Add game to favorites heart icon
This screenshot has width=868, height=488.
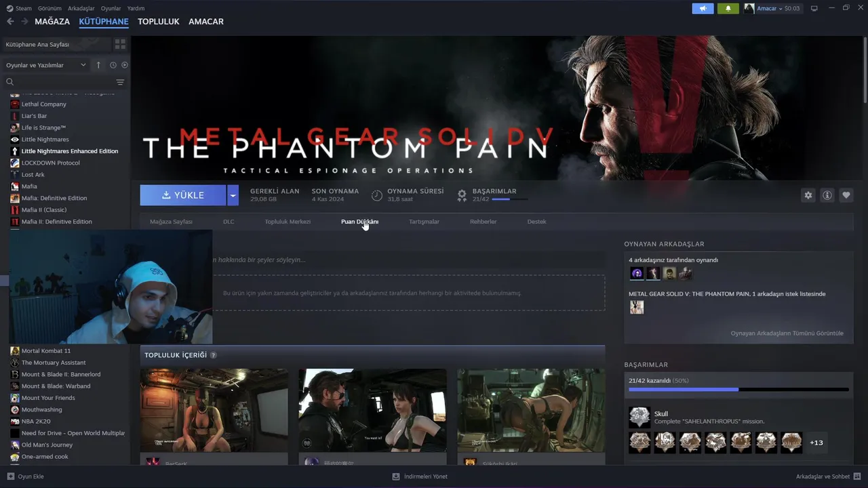pyautogui.click(x=846, y=195)
